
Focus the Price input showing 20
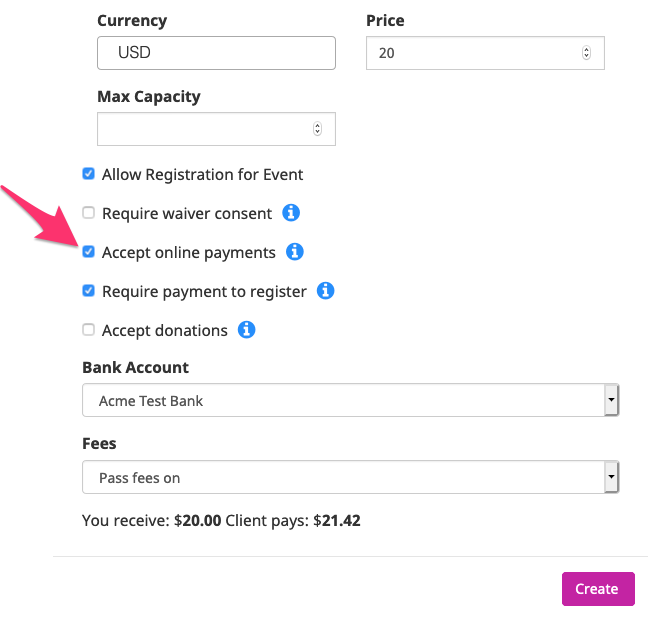coord(485,53)
